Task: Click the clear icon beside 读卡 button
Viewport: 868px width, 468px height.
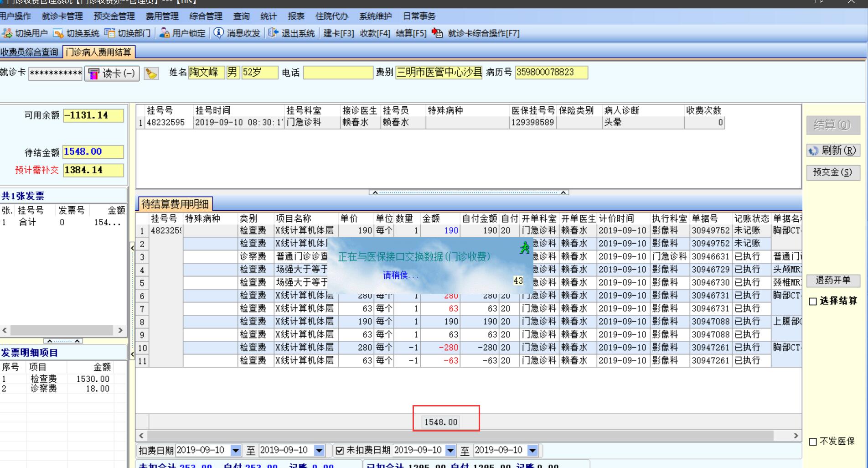Action: [x=151, y=73]
